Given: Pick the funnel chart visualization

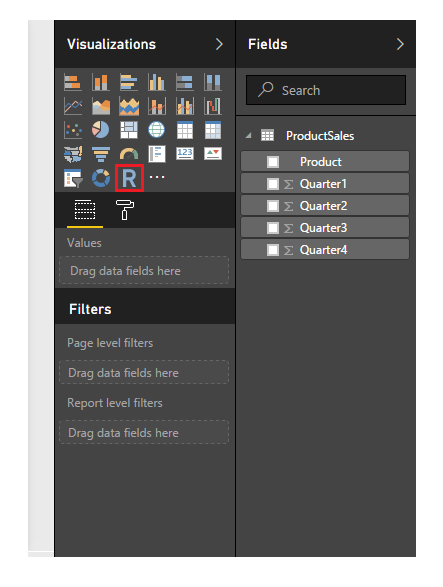Looking at the screenshot, I should tap(101, 154).
